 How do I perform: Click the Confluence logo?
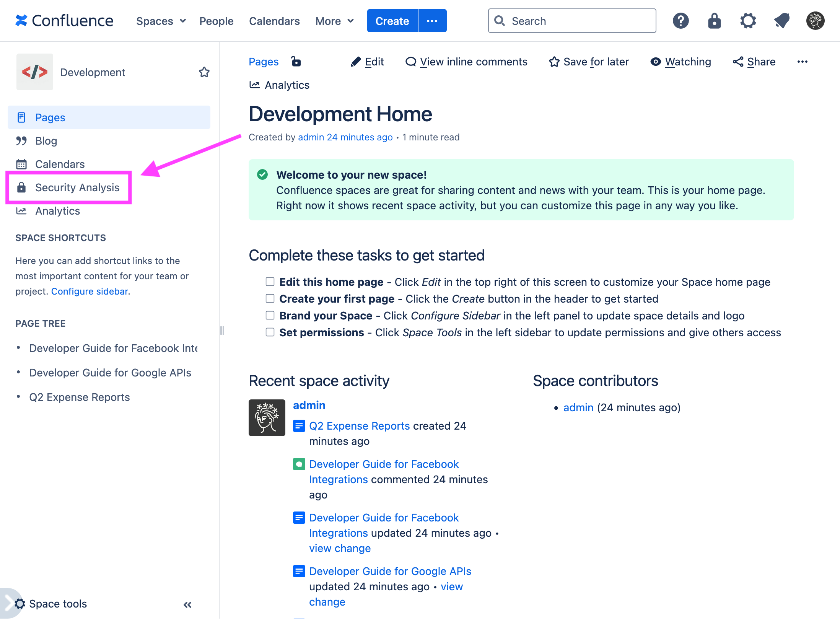click(x=64, y=21)
